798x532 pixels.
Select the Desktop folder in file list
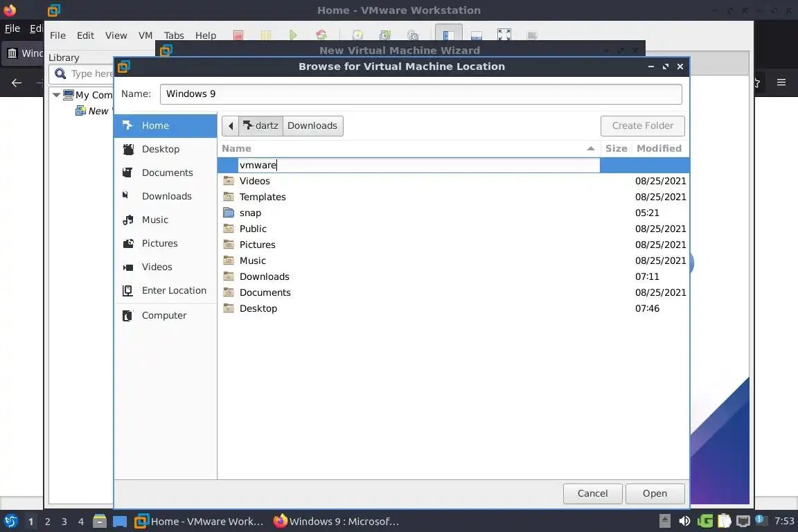click(454, 308)
